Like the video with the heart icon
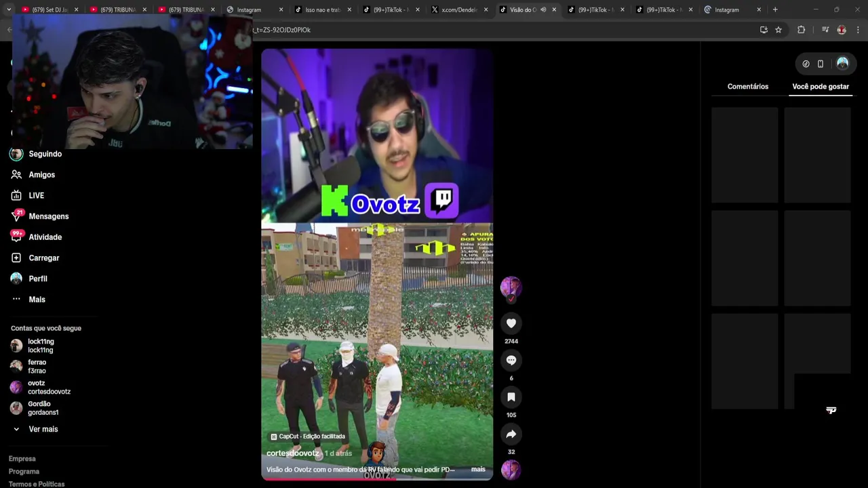 (511, 323)
